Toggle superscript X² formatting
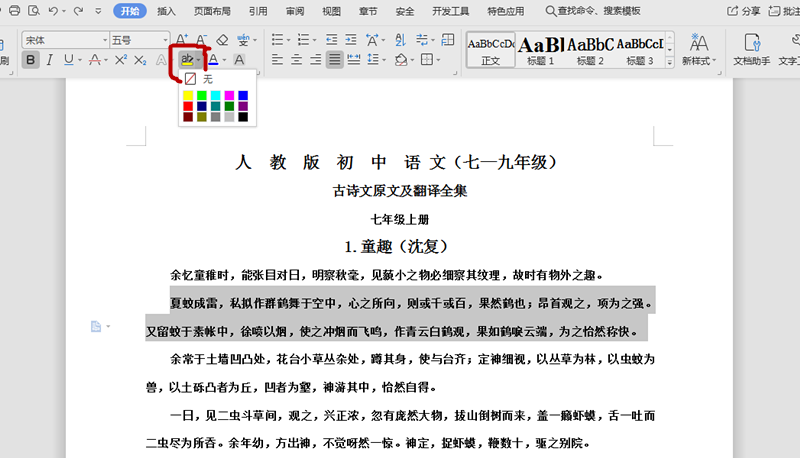Image resolution: width=800 pixels, height=458 pixels. click(x=120, y=60)
